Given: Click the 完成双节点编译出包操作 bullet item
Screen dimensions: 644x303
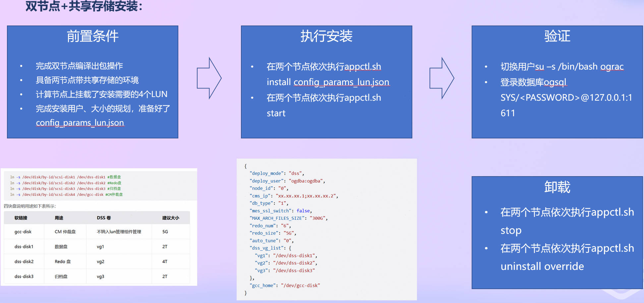Looking at the screenshot, I should tap(79, 66).
